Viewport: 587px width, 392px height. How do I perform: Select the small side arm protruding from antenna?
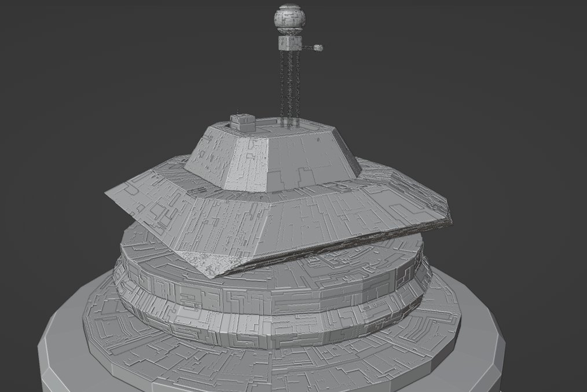click(313, 47)
